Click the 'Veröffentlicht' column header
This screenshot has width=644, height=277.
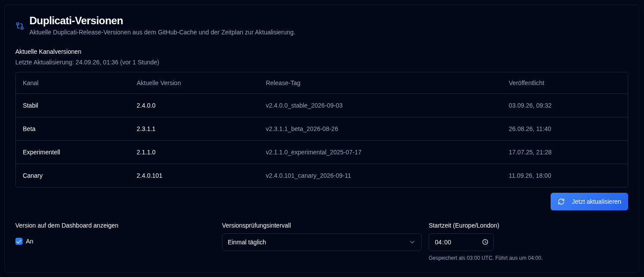click(x=526, y=83)
